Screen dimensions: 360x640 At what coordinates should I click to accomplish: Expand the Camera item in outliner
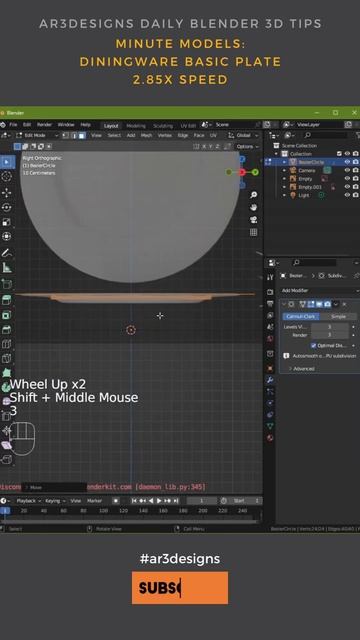point(284,171)
